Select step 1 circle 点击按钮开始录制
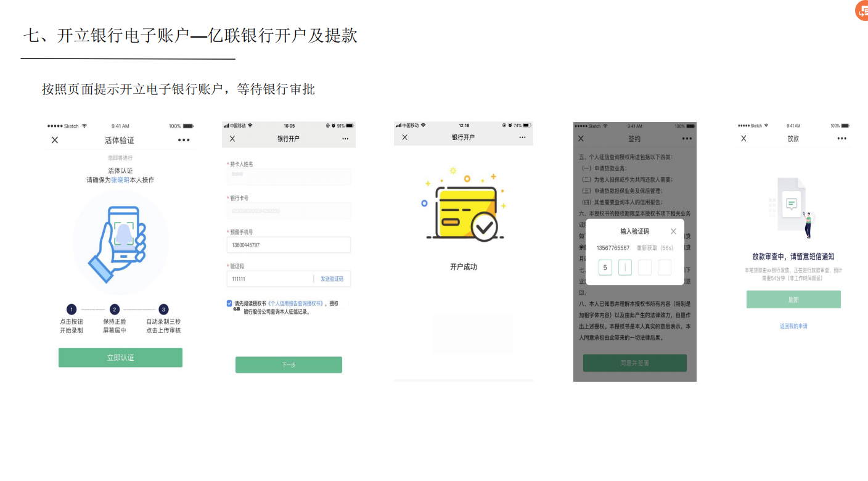Image resolution: width=868 pixels, height=481 pixels. 72,310
